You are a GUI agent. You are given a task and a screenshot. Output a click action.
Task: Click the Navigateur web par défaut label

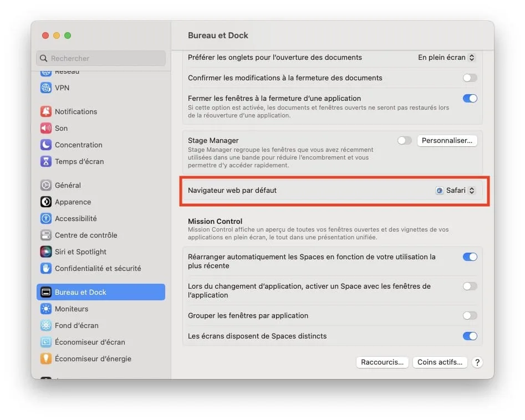click(232, 191)
